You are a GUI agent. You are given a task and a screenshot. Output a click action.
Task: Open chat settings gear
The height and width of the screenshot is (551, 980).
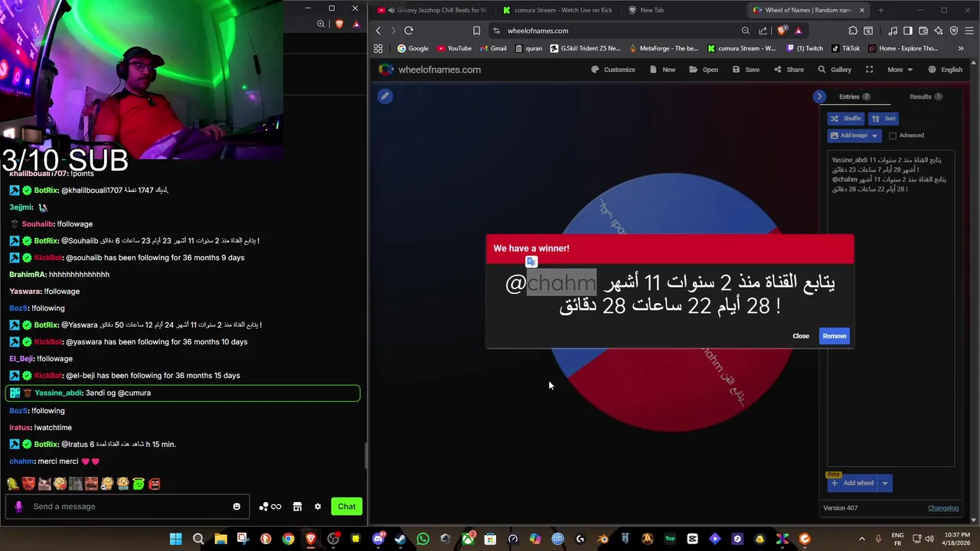click(x=318, y=507)
